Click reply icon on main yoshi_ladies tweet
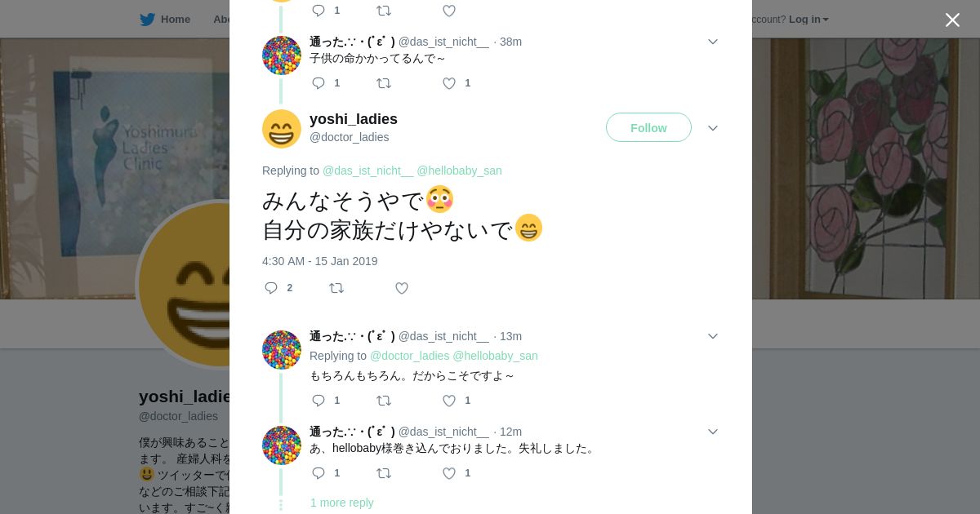This screenshot has height=514, width=980. (272, 288)
